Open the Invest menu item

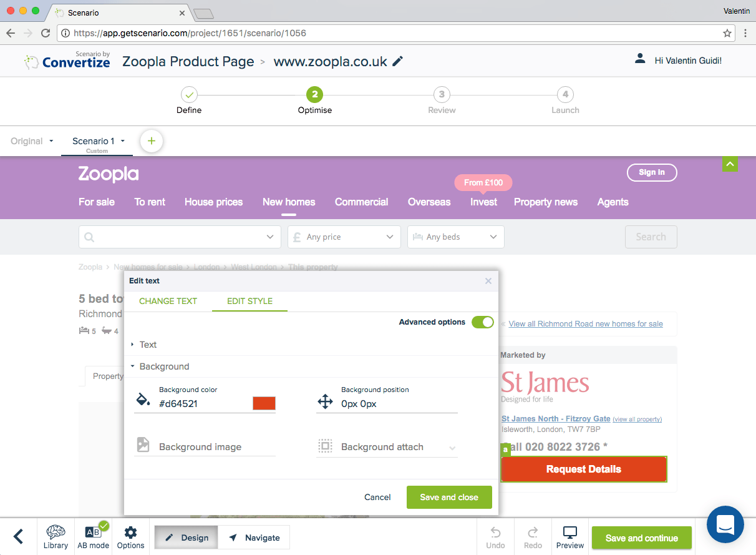[483, 202]
